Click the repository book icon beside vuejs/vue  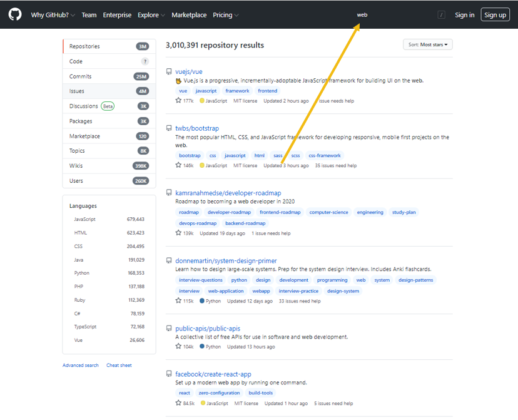point(168,71)
